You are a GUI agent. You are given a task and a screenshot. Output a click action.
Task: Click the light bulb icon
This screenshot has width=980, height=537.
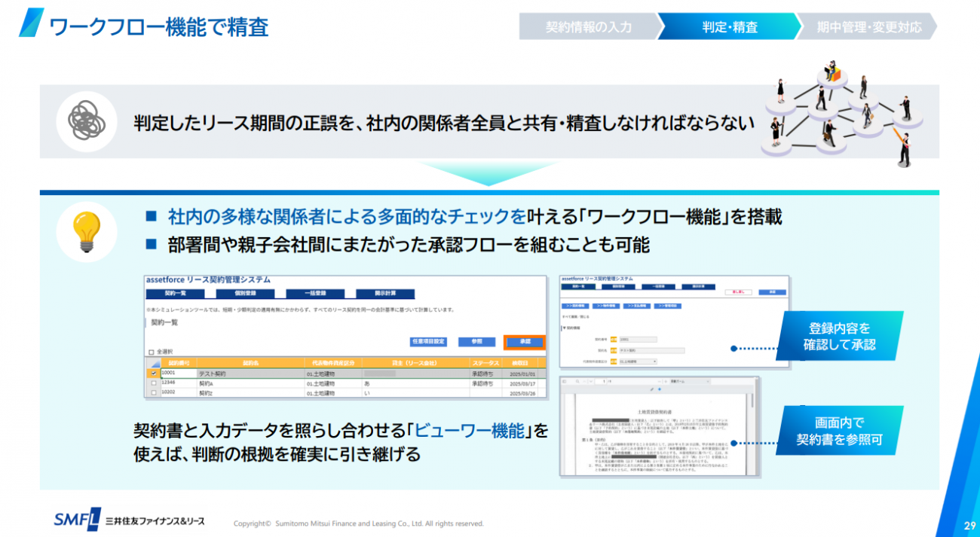click(86, 231)
